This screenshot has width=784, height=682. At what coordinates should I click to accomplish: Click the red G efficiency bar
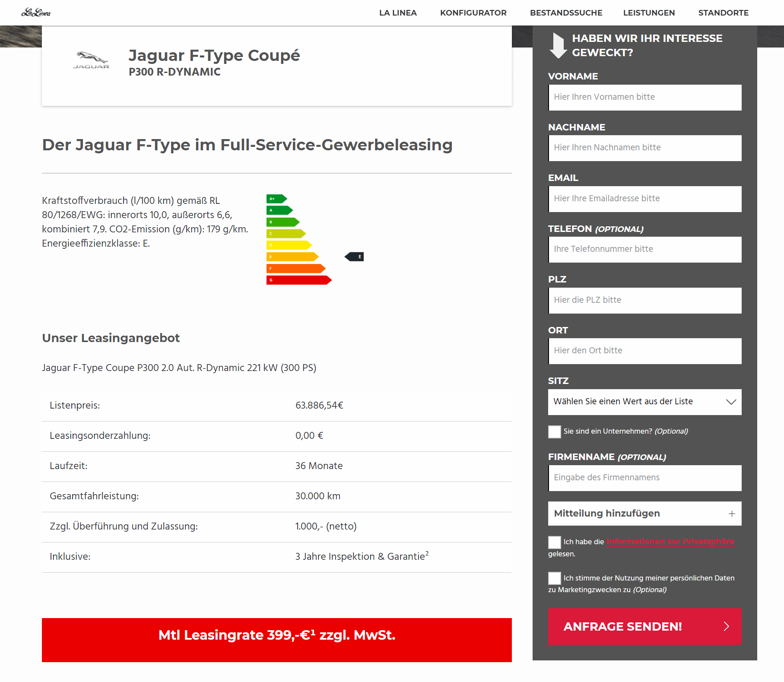(x=299, y=280)
